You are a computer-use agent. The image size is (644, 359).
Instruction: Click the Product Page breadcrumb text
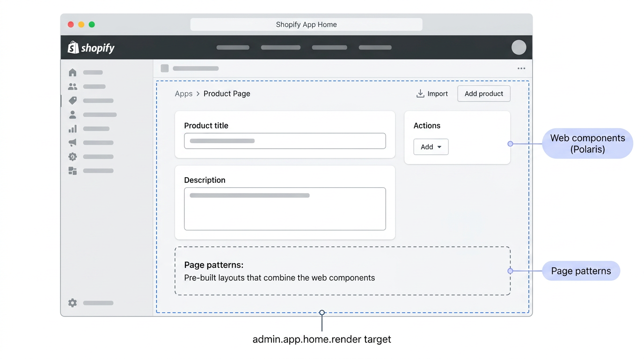click(x=227, y=93)
